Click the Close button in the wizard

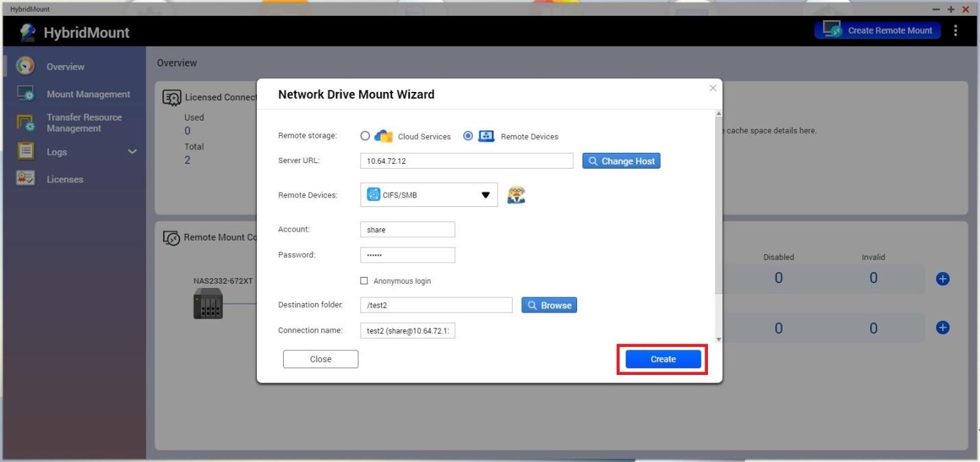click(321, 359)
